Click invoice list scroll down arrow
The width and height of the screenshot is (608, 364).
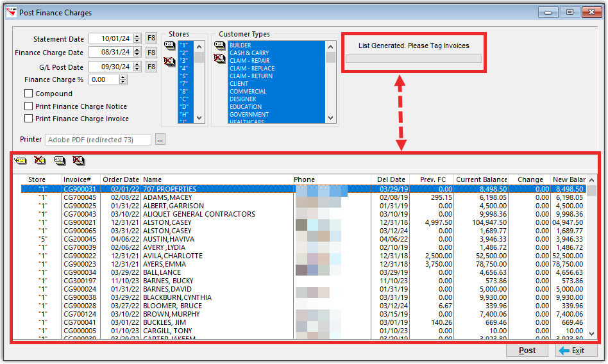[592, 333]
